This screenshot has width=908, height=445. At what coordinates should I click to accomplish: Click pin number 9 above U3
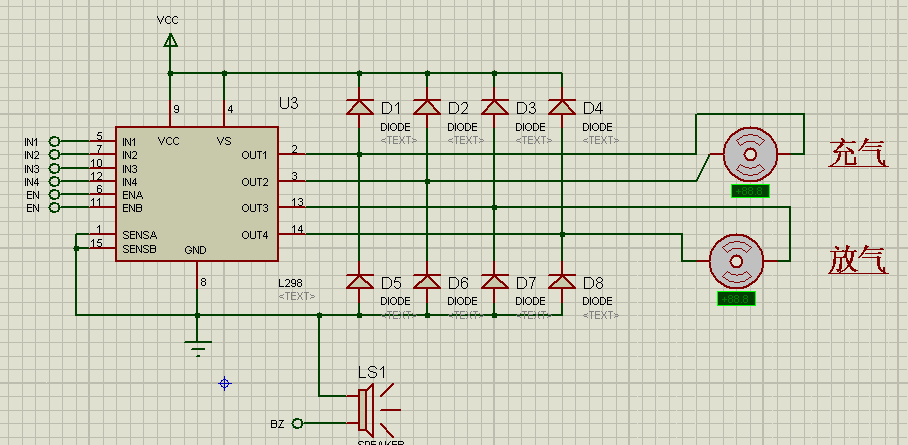(177, 109)
